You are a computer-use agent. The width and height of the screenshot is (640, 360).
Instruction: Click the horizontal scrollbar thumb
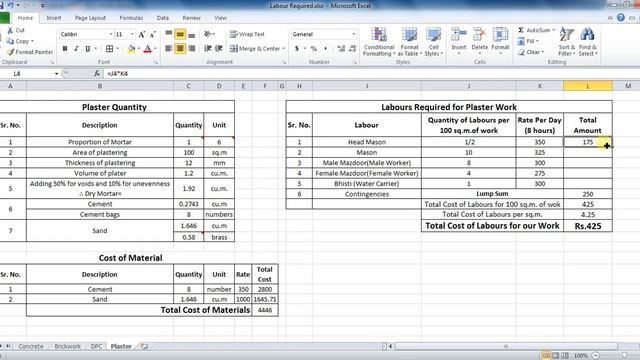pyautogui.click(x=506, y=347)
